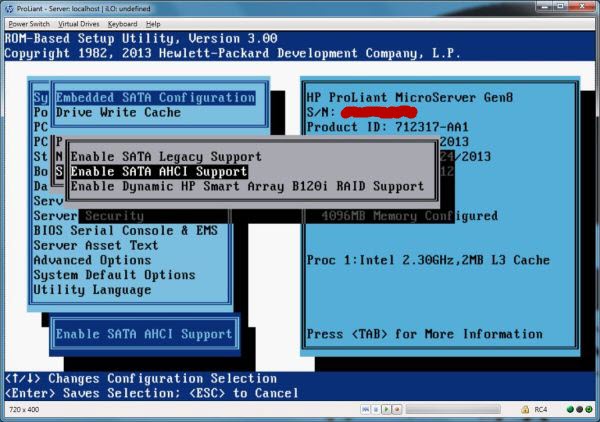Select Advanced Options menu entry
The image size is (600, 422).
[x=92, y=260]
